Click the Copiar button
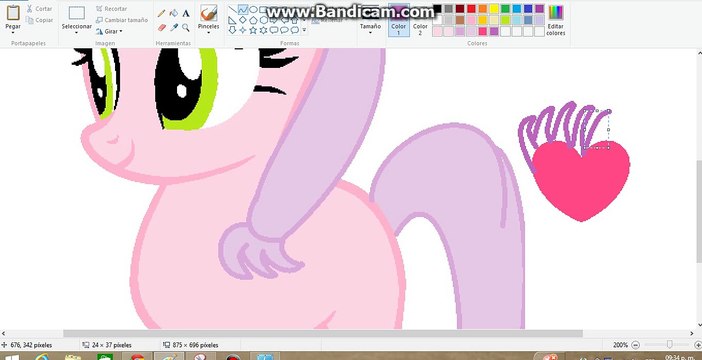This screenshot has width=702, height=360. [39, 20]
